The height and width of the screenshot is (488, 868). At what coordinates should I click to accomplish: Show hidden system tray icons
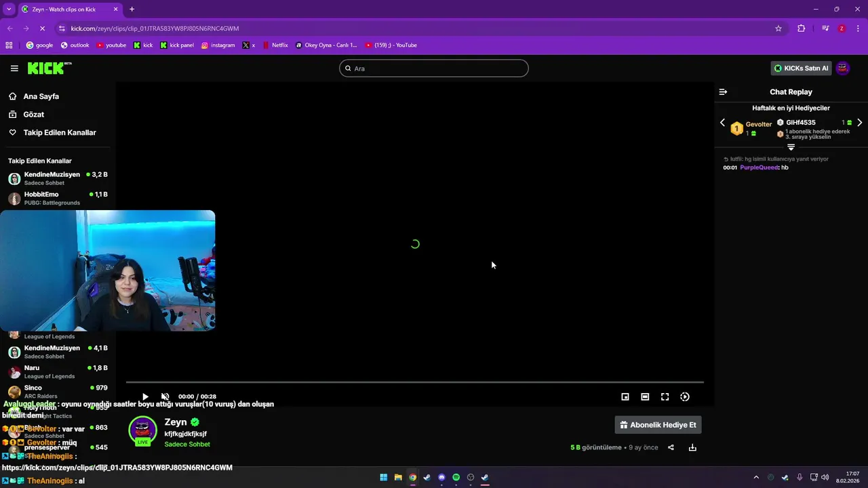click(756, 477)
